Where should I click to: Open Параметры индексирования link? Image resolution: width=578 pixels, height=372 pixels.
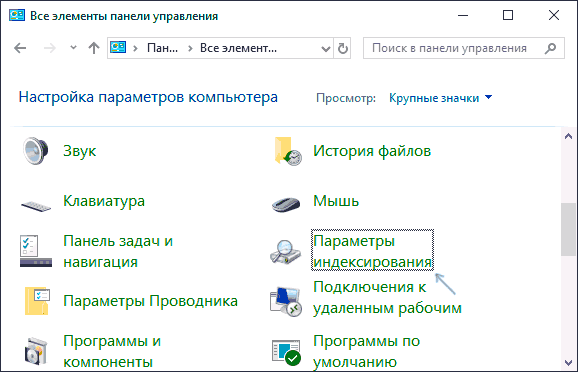pos(372,251)
